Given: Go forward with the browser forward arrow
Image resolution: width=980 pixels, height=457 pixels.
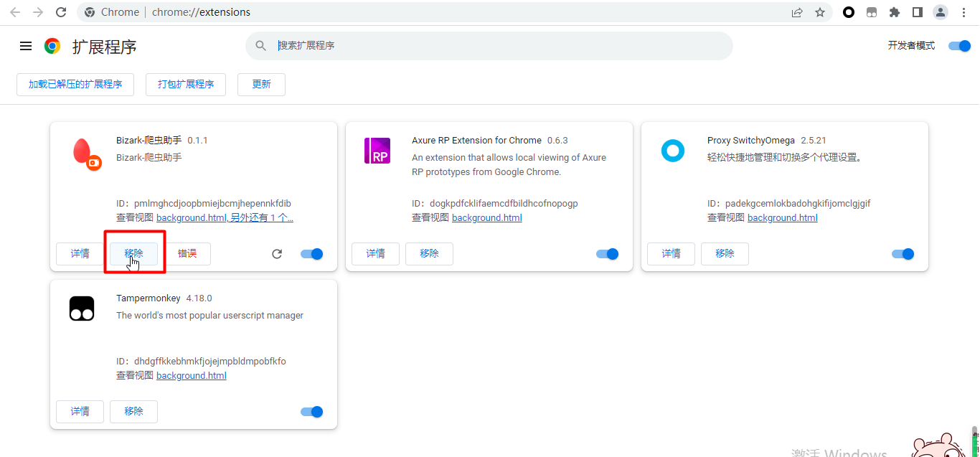Looking at the screenshot, I should click(x=38, y=12).
